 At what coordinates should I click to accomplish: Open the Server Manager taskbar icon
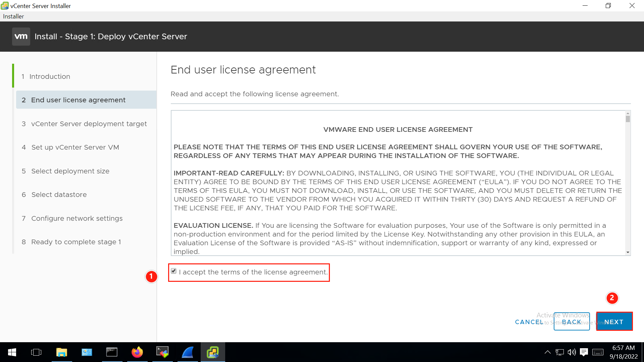point(87,352)
